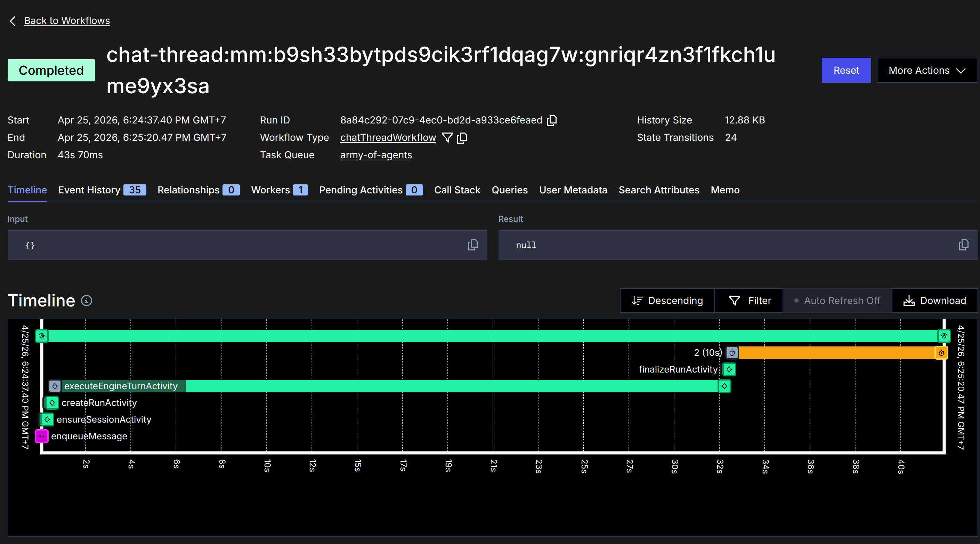
Task: Open the finalizeRunActivity diamond icon
Action: point(729,369)
